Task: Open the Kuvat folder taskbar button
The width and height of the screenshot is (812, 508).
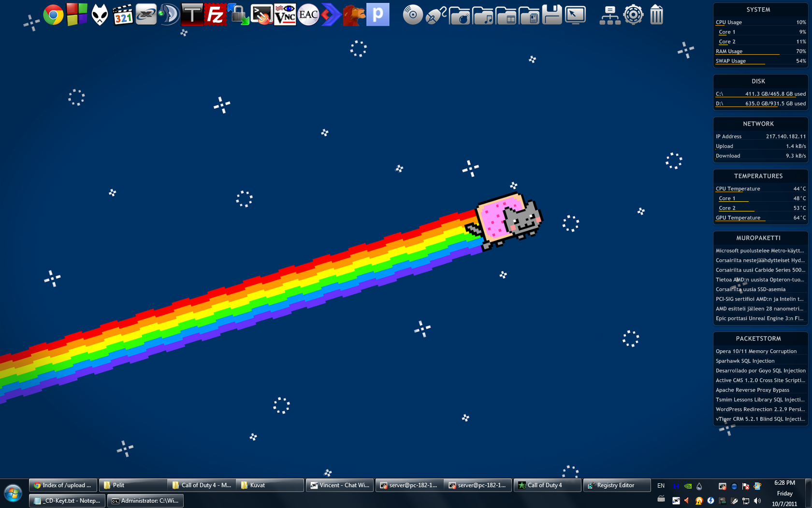Action: [270, 485]
